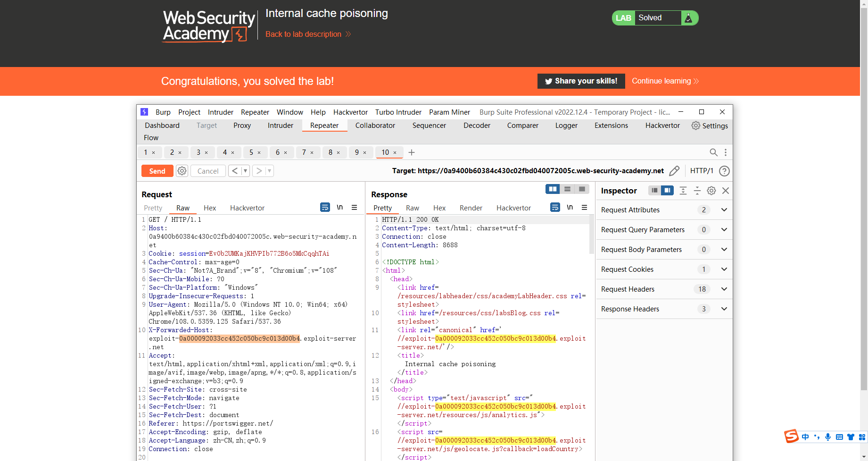Screen dimensions: 868x461
Task: Click the Send request button
Action: [157, 171]
